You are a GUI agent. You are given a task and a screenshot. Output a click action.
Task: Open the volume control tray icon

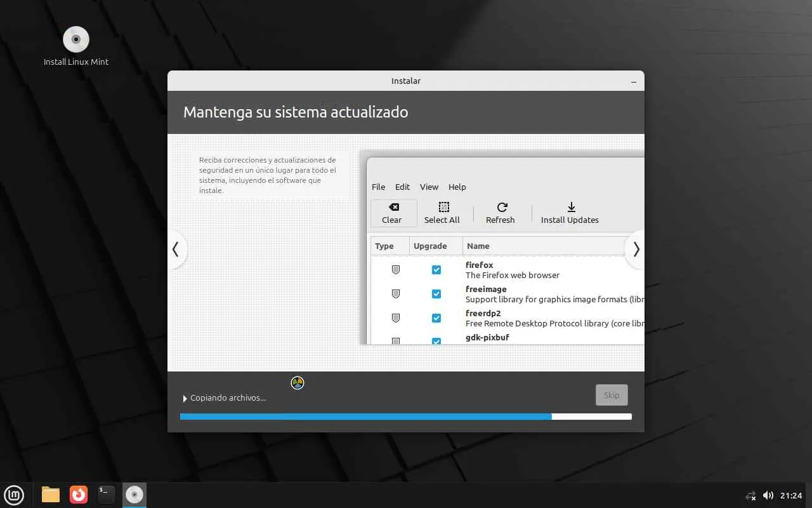(x=768, y=495)
